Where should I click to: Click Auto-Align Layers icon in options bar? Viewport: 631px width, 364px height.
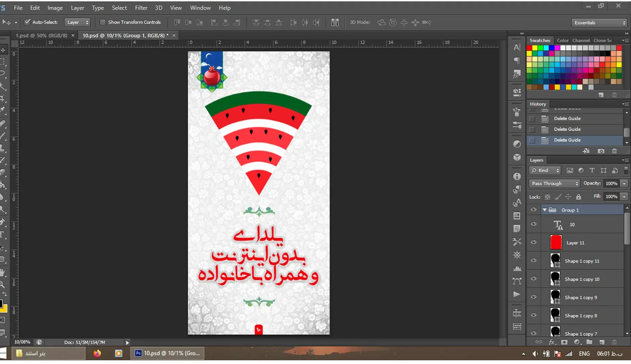coord(335,22)
